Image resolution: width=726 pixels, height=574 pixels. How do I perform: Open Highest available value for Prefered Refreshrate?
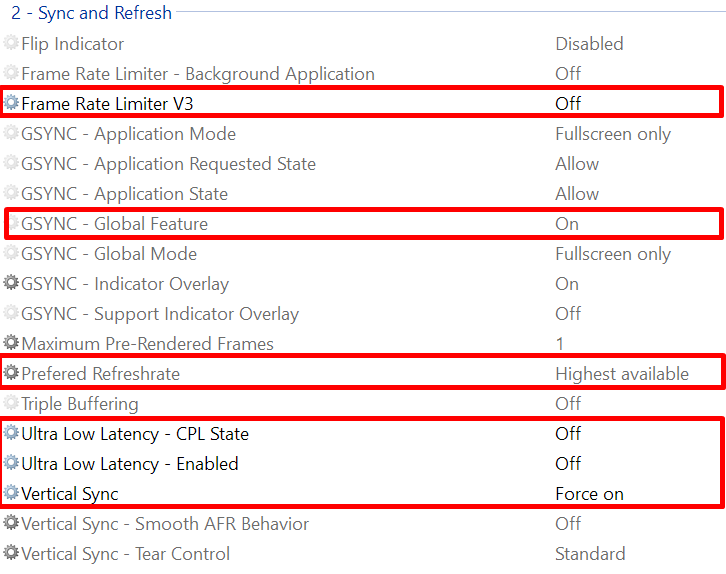[622, 374]
